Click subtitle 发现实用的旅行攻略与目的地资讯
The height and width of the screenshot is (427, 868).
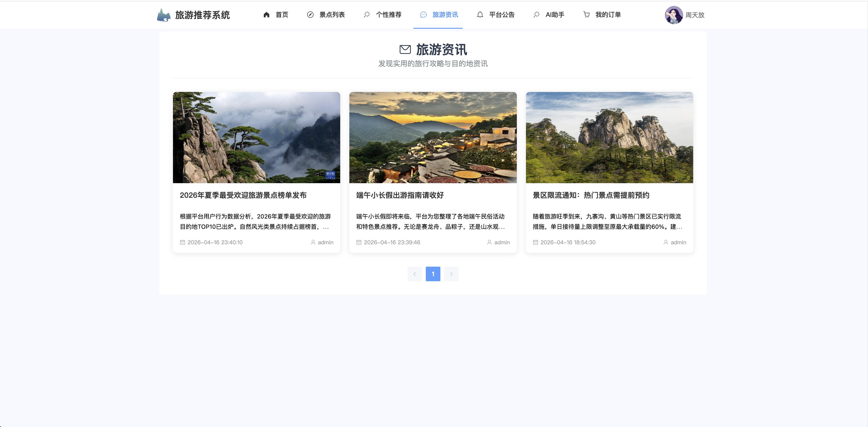pyautogui.click(x=433, y=64)
